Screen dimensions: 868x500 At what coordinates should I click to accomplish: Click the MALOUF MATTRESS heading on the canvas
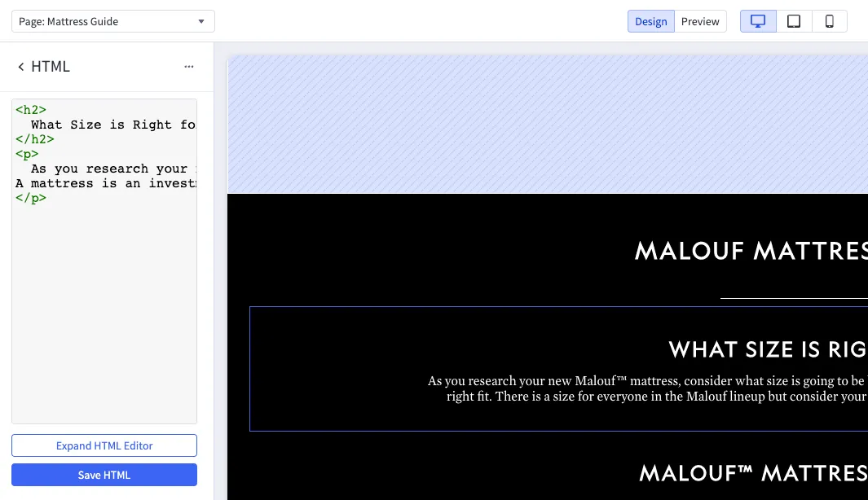coord(750,251)
